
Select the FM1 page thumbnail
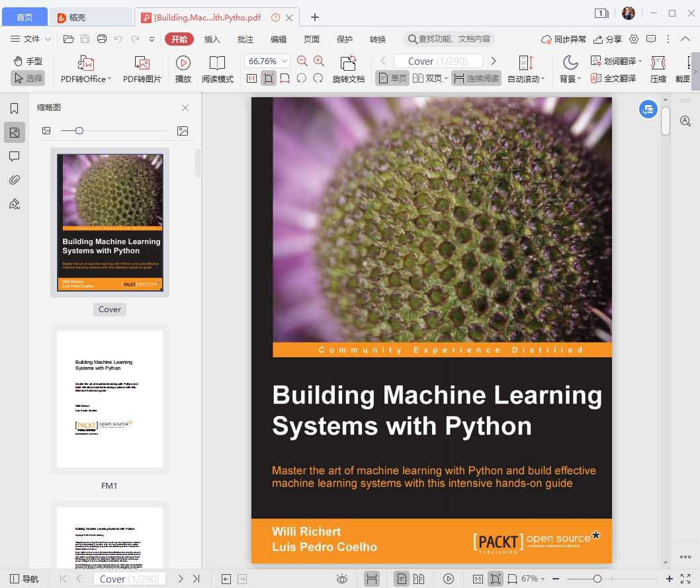coord(110,399)
